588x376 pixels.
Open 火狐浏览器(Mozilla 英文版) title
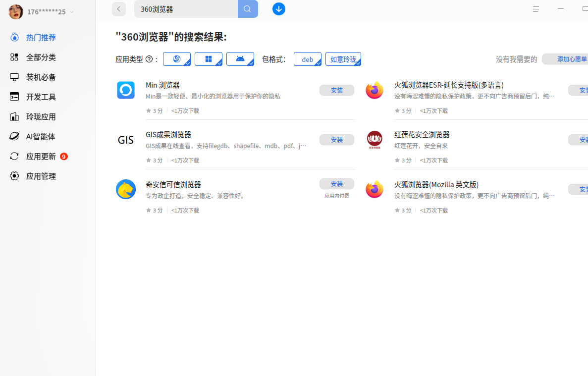point(436,185)
